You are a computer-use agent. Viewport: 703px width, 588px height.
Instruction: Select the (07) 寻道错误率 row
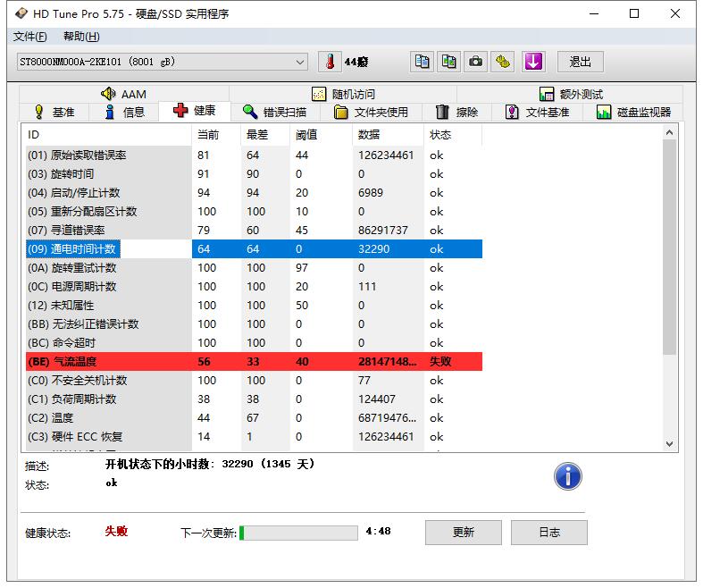click(254, 231)
